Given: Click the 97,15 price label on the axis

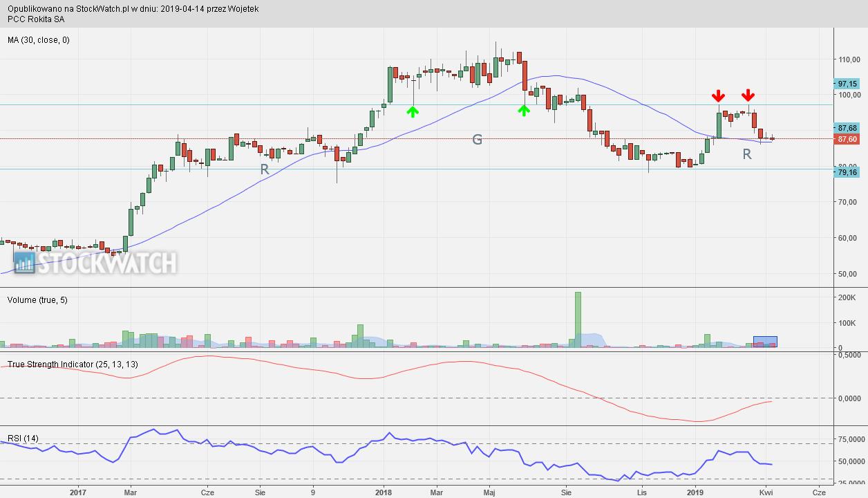Looking at the screenshot, I should [847, 83].
